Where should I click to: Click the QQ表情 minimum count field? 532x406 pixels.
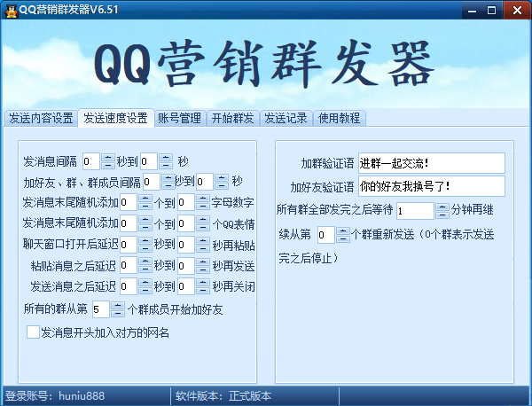click(x=129, y=223)
